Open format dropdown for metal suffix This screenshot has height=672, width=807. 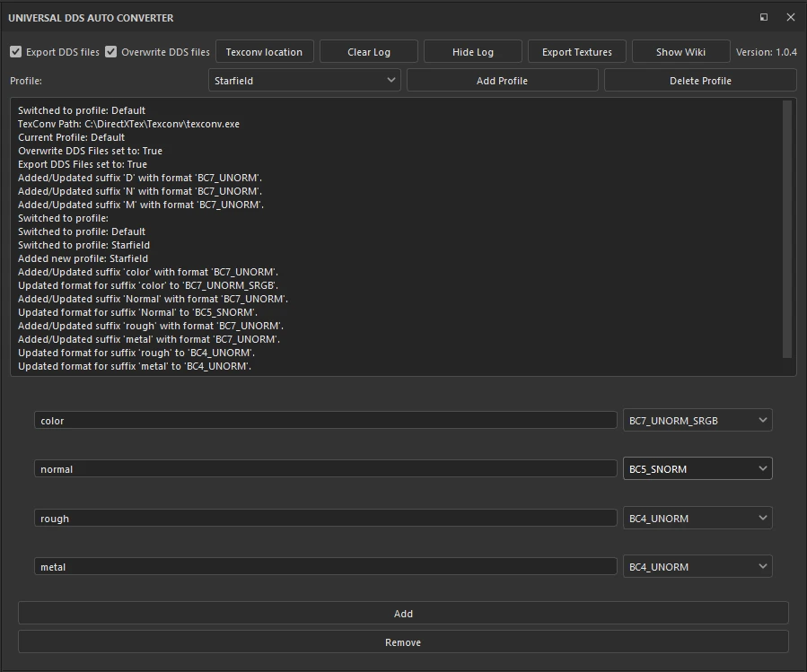[697, 566]
